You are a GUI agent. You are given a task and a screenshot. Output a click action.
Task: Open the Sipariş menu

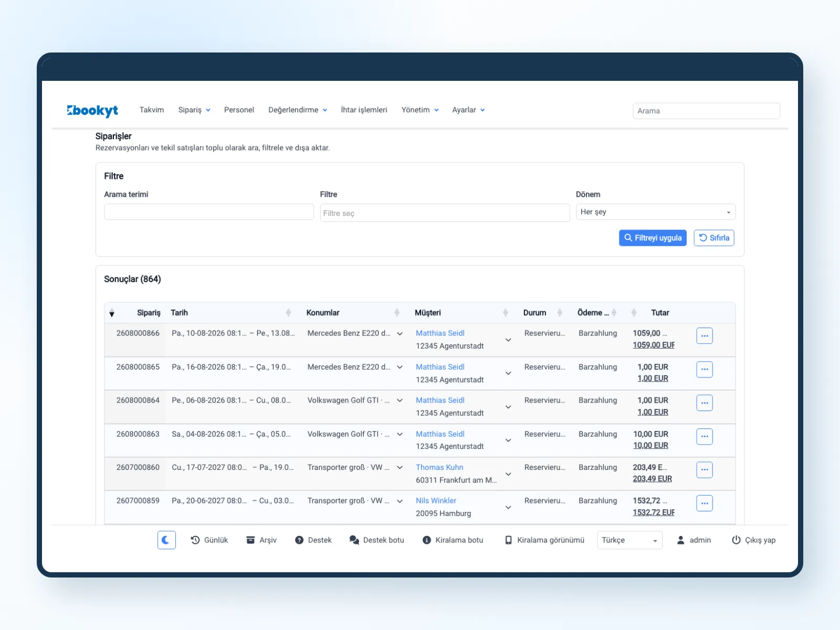point(194,110)
